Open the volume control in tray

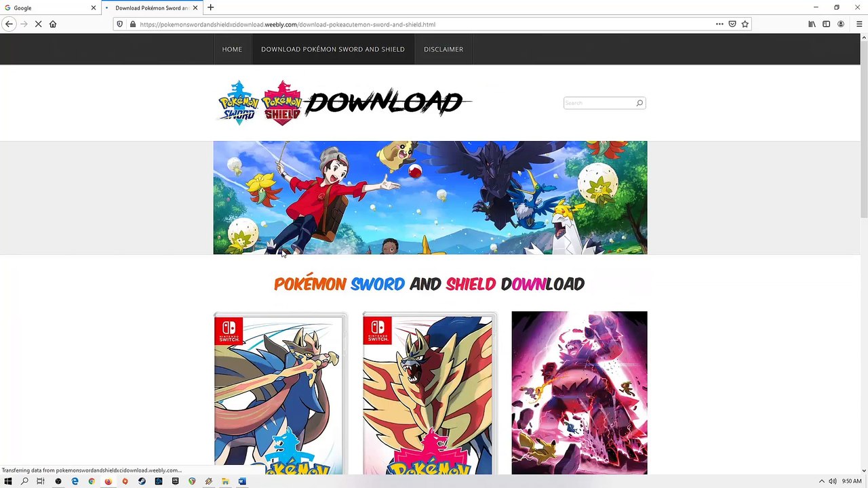(832, 481)
